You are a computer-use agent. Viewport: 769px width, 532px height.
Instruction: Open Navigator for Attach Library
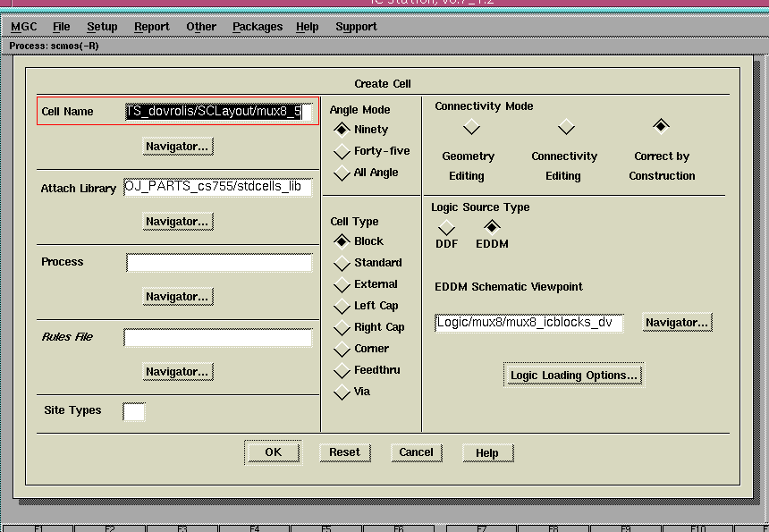click(x=178, y=221)
